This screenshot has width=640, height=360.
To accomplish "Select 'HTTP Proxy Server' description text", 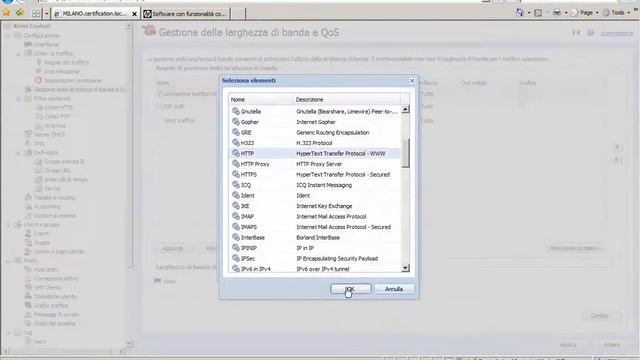I will tap(319, 164).
